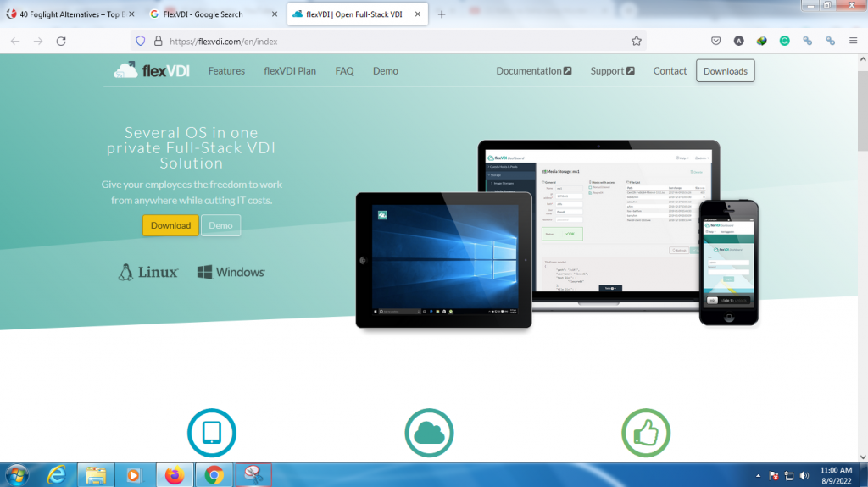Open the green Grammarly extension icon
Viewport: 868px width, 487px height.
click(x=784, y=41)
